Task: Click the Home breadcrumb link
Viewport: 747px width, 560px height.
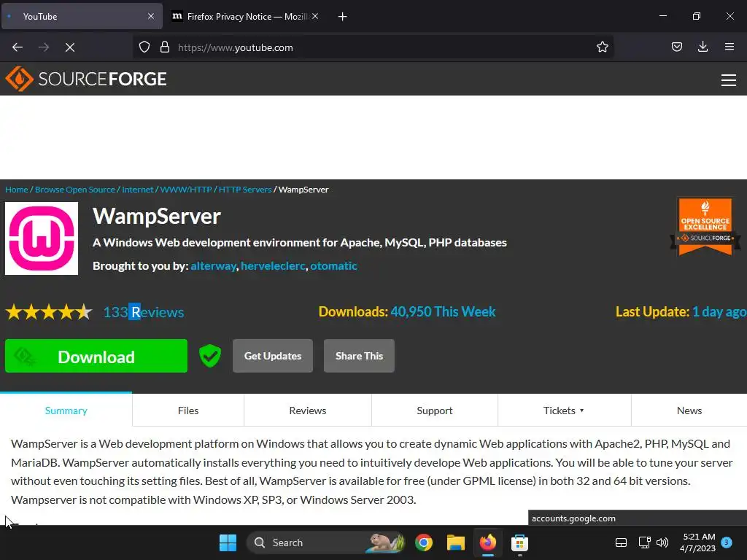Action: [x=17, y=190]
